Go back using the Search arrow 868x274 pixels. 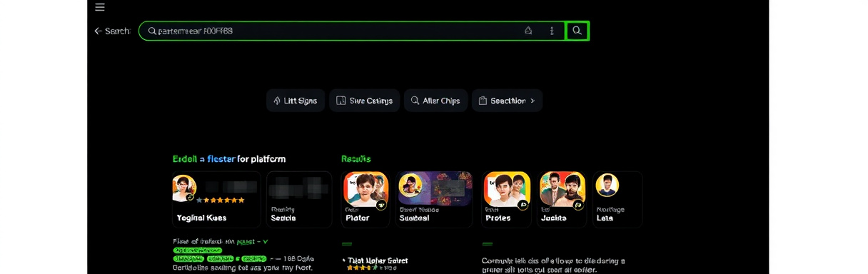pyautogui.click(x=99, y=31)
